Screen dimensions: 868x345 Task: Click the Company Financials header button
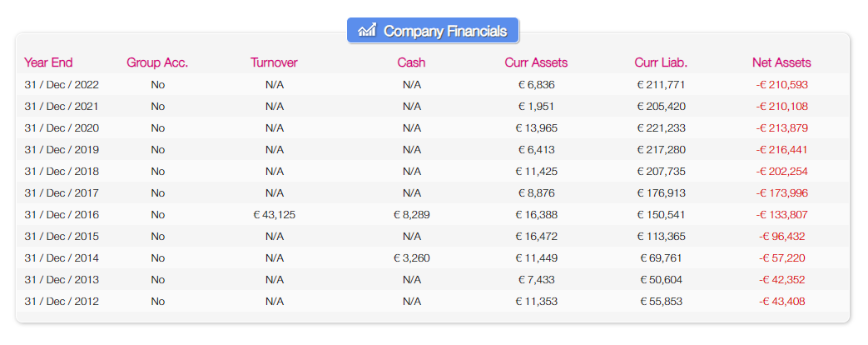click(433, 31)
